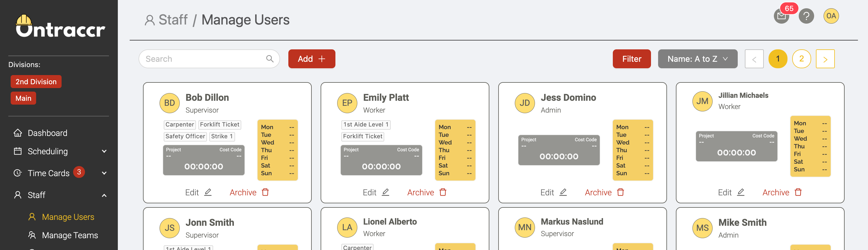The height and width of the screenshot is (250, 868).
Task: Go to page 2 of users
Action: click(x=801, y=59)
